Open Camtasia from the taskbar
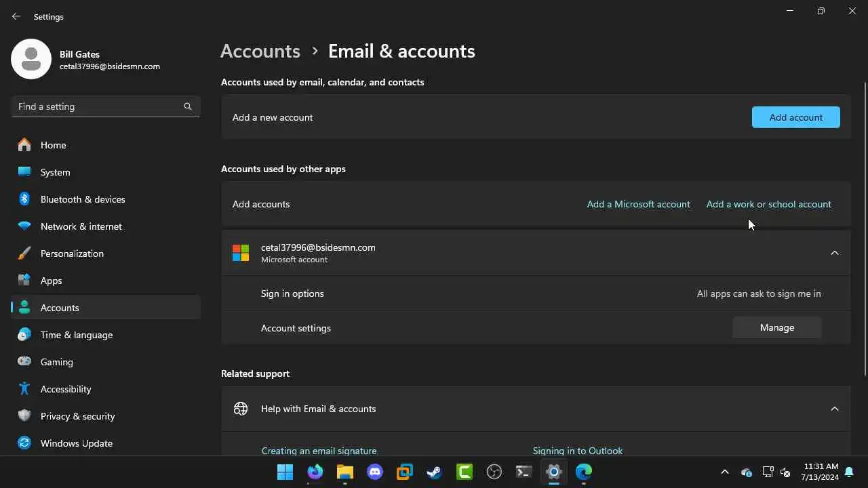The width and height of the screenshot is (868, 488). 465,472
